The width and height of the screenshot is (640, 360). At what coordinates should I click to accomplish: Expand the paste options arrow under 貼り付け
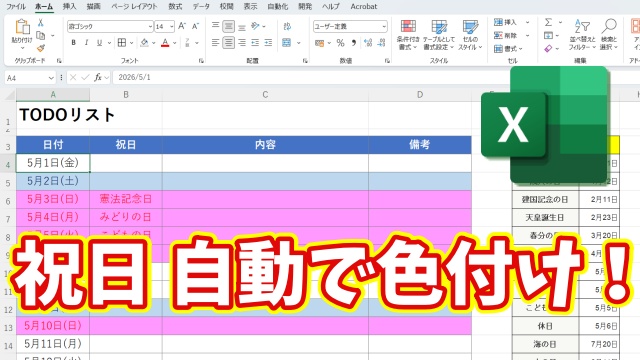click(x=22, y=48)
